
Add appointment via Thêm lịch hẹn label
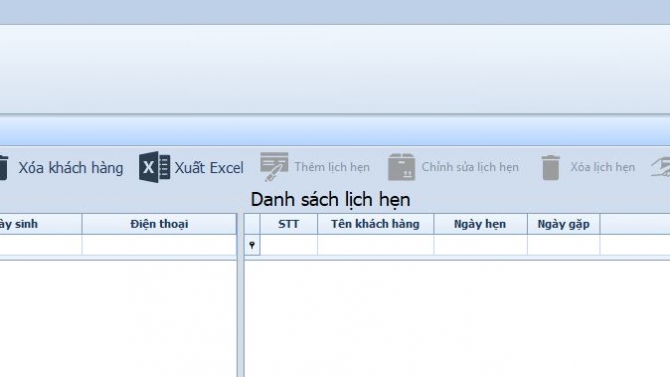pos(332,167)
